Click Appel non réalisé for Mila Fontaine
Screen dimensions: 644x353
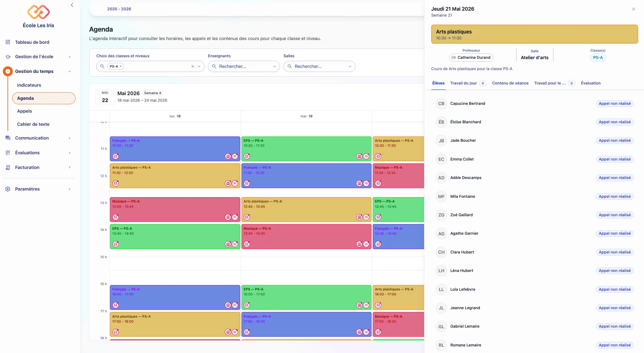point(615,197)
